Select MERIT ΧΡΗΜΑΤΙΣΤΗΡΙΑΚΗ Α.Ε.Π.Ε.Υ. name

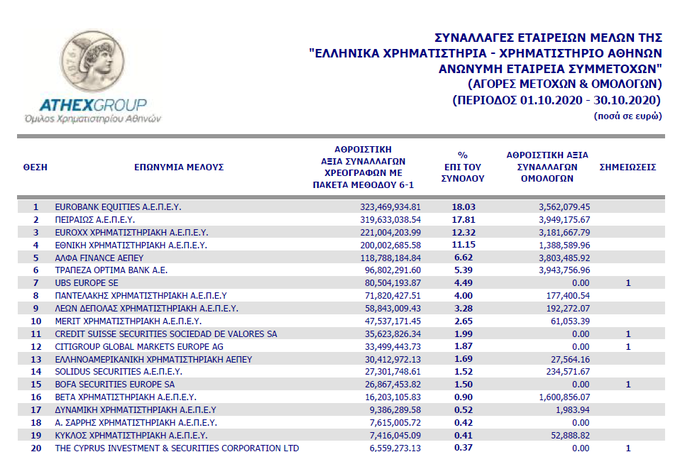click(128, 321)
